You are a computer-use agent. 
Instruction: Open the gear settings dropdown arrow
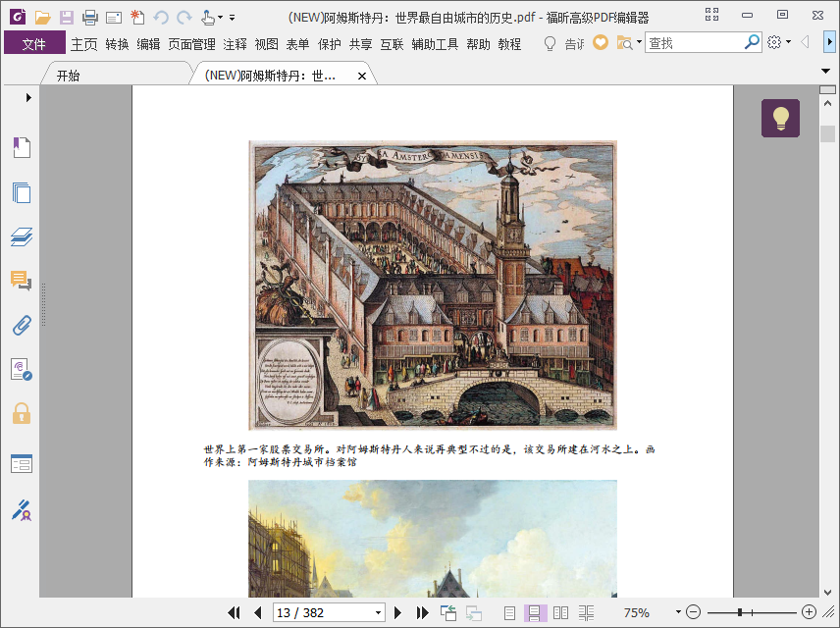tap(788, 42)
